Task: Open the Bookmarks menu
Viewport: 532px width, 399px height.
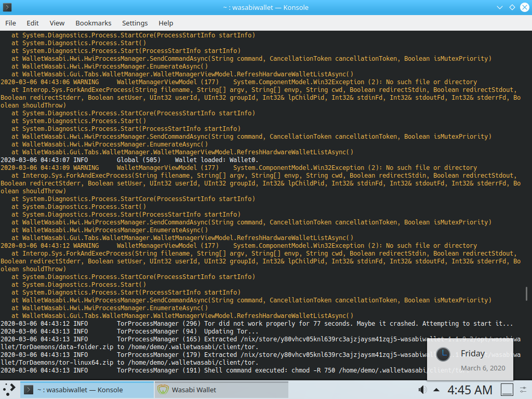Action: (94, 23)
